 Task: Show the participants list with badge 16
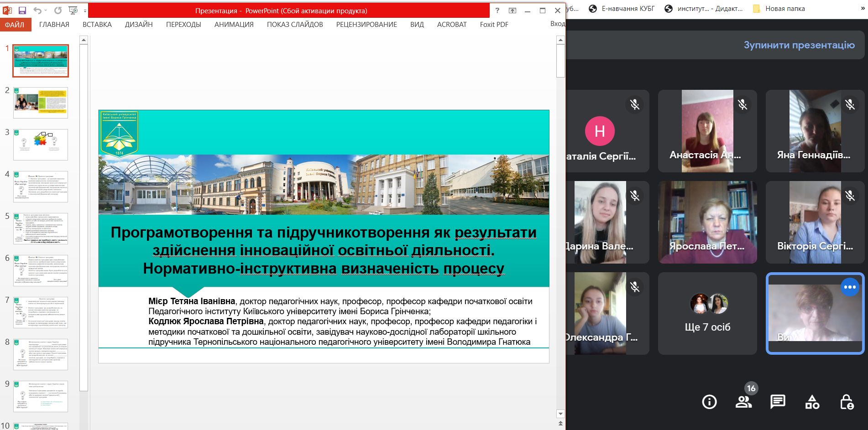[744, 402]
